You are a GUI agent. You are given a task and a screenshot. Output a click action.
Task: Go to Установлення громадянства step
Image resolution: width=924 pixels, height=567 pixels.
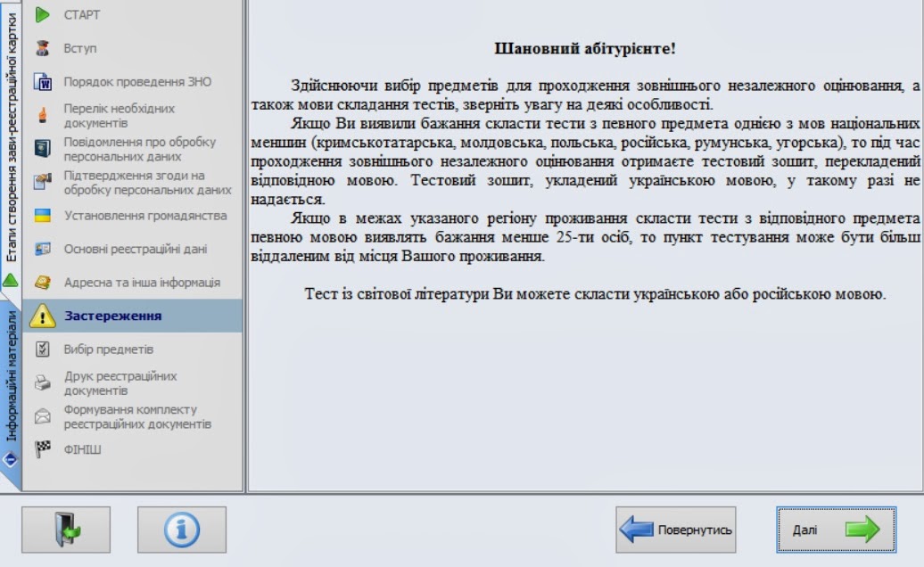133,216
